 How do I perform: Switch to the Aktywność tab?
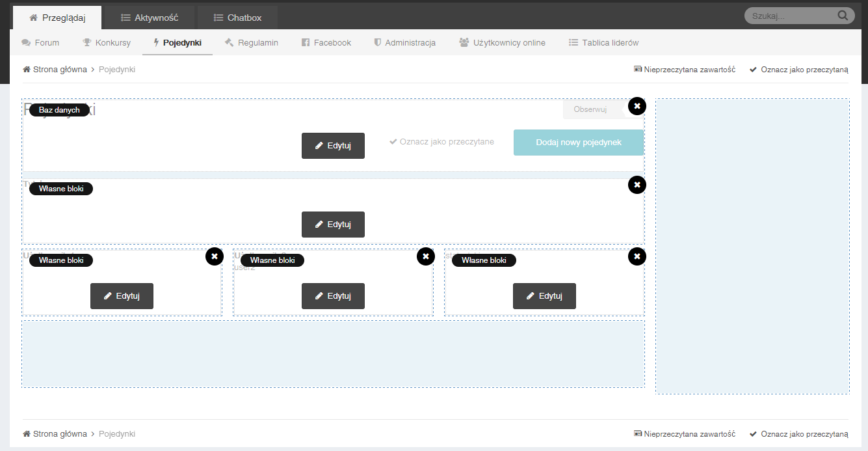[x=150, y=18]
